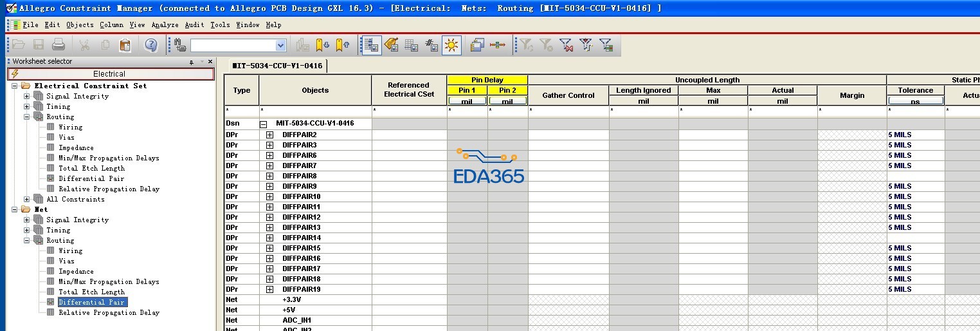Open Help with the question mark icon
980x331 pixels.
tap(151, 45)
